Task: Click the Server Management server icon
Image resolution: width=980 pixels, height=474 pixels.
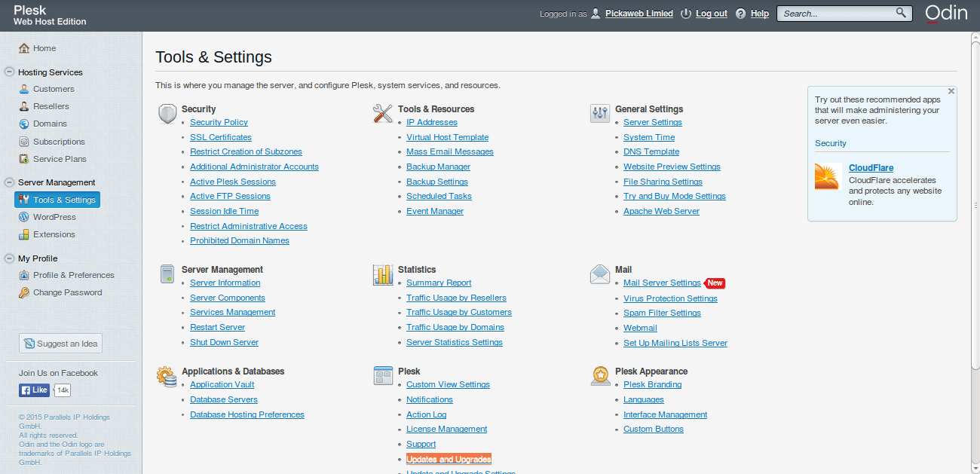Action: click(x=167, y=274)
